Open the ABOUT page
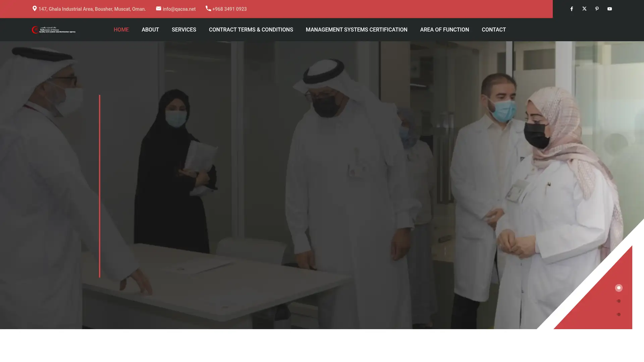 [x=150, y=29]
